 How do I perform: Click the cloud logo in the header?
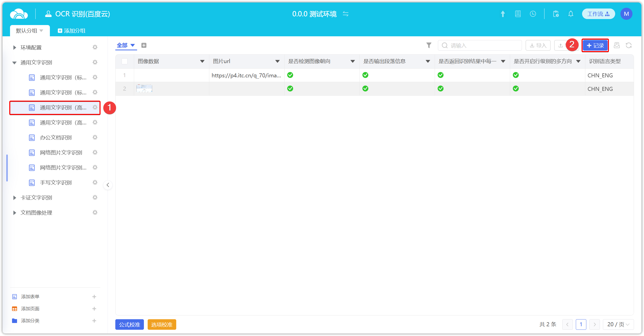pos(19,14)
